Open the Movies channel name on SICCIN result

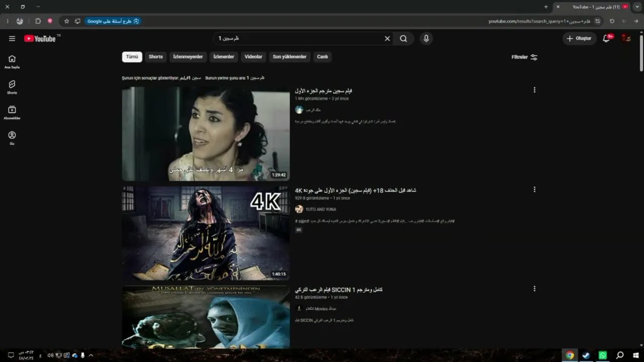pos(321,309)
